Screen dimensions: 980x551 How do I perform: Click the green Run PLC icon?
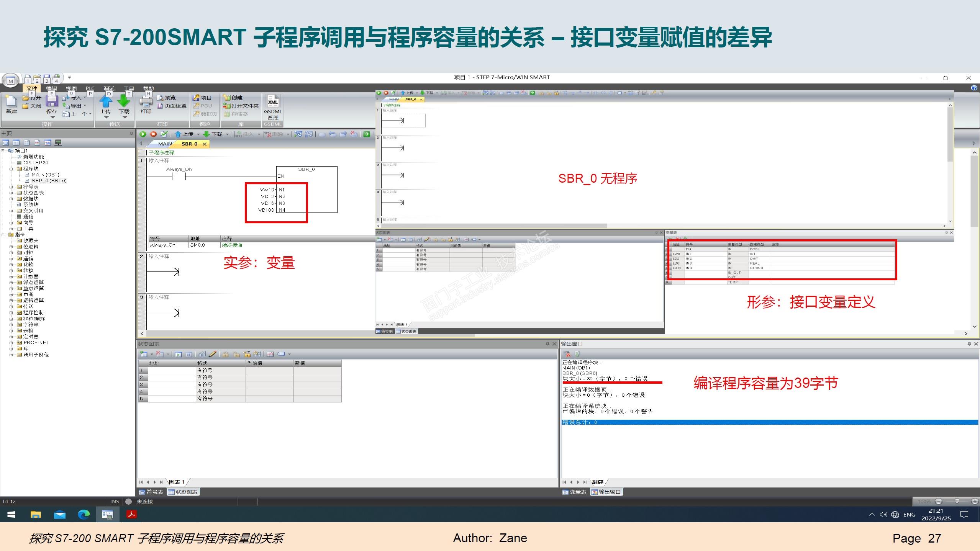click(x=143, y=134)
